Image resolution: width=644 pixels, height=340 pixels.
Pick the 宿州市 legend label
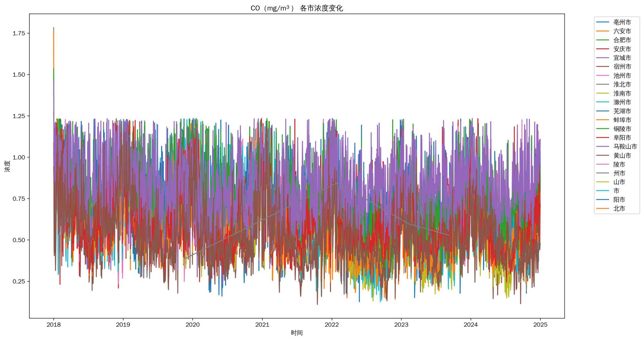click(x=622, y=67)
